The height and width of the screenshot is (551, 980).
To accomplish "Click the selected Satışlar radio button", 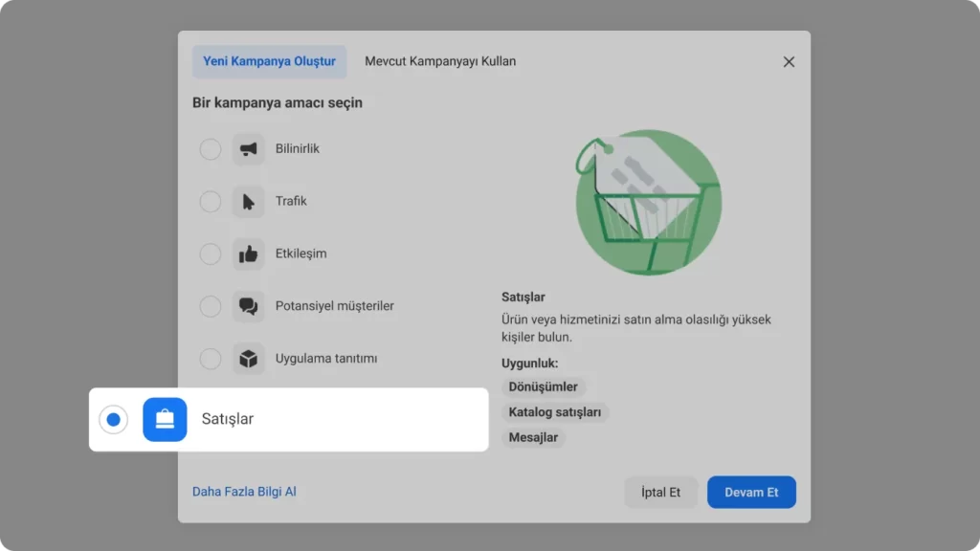I will [x=113, y=419].
